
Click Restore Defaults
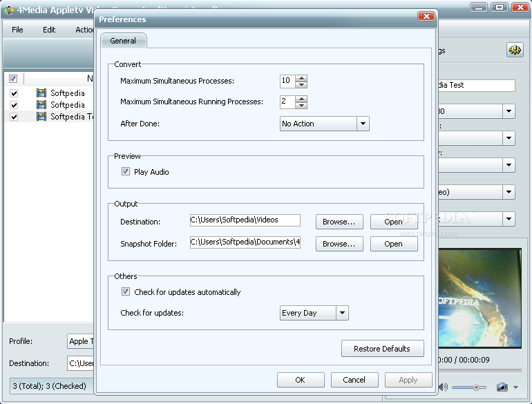(382, 348)
